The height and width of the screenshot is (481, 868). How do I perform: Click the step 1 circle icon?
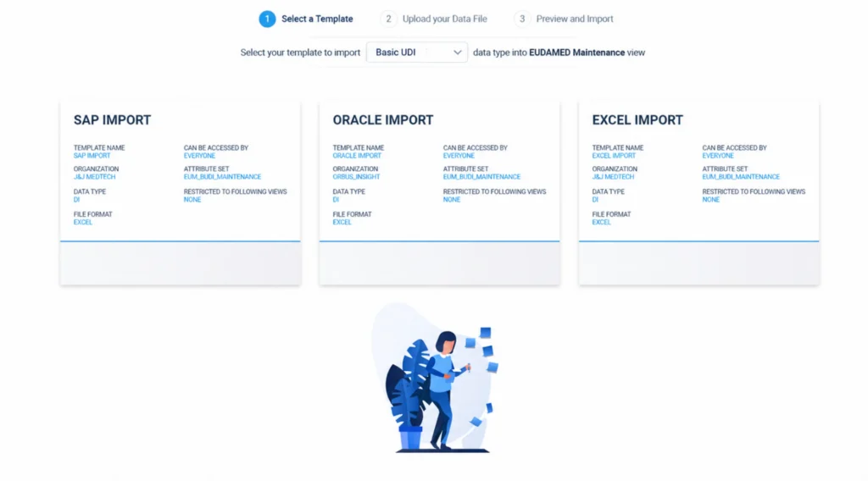click(267, 19)
